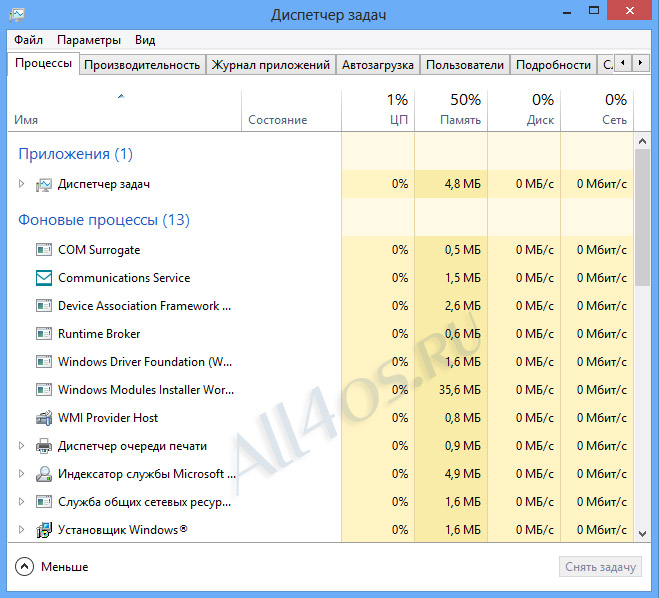Select Windows Modules Installer Wor... name
659x598 pixels.
146,390
